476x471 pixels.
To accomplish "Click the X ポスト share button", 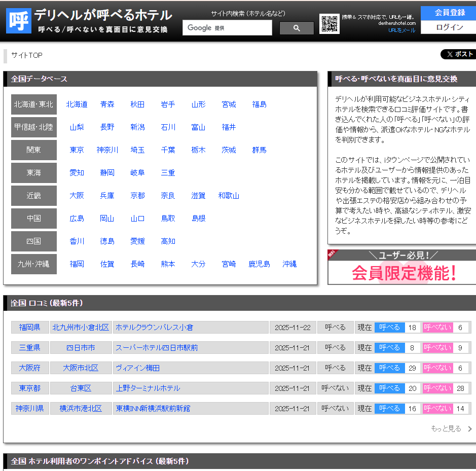I will tap(458, 54).
